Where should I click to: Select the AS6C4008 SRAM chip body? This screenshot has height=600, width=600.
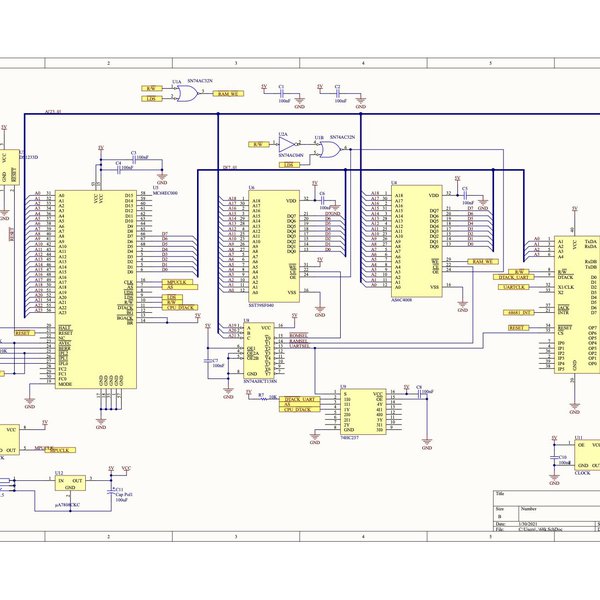417,241
